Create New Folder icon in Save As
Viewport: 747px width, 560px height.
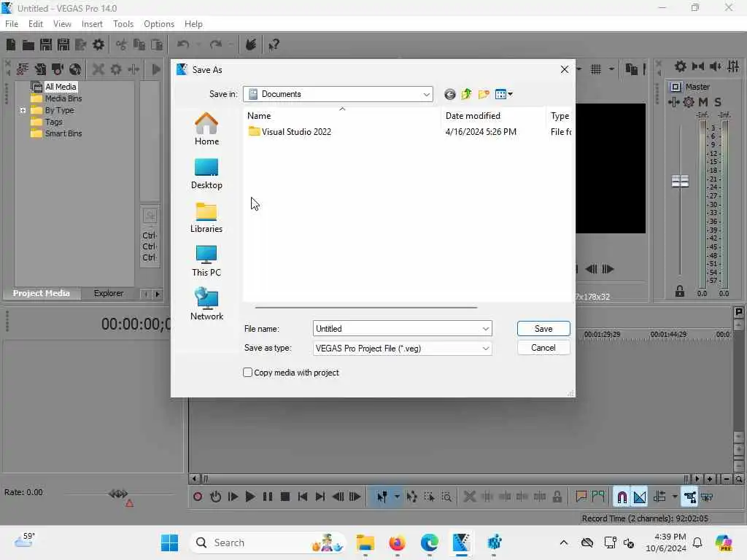point(484,94)
